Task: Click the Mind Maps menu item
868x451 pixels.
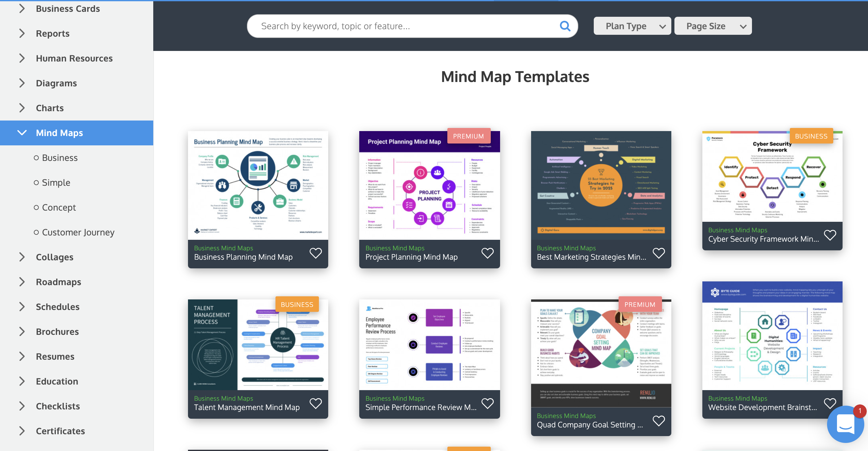Action: click(x=59, y=133)
